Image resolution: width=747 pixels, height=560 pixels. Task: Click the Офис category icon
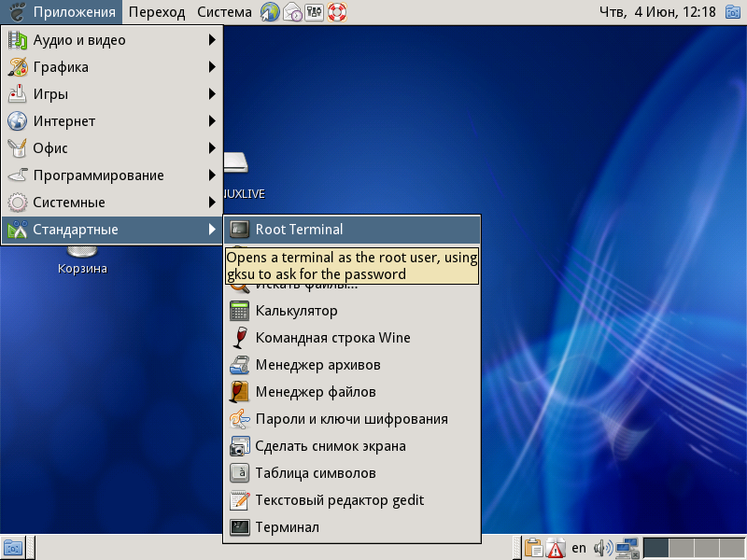point(18,148)
